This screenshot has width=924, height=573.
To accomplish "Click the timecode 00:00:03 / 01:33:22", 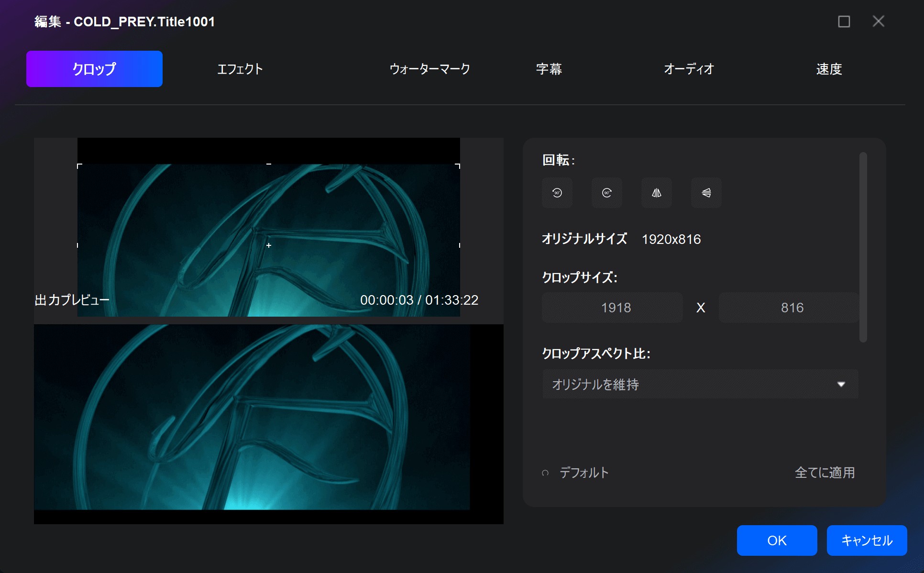I will tap(419, 300).
